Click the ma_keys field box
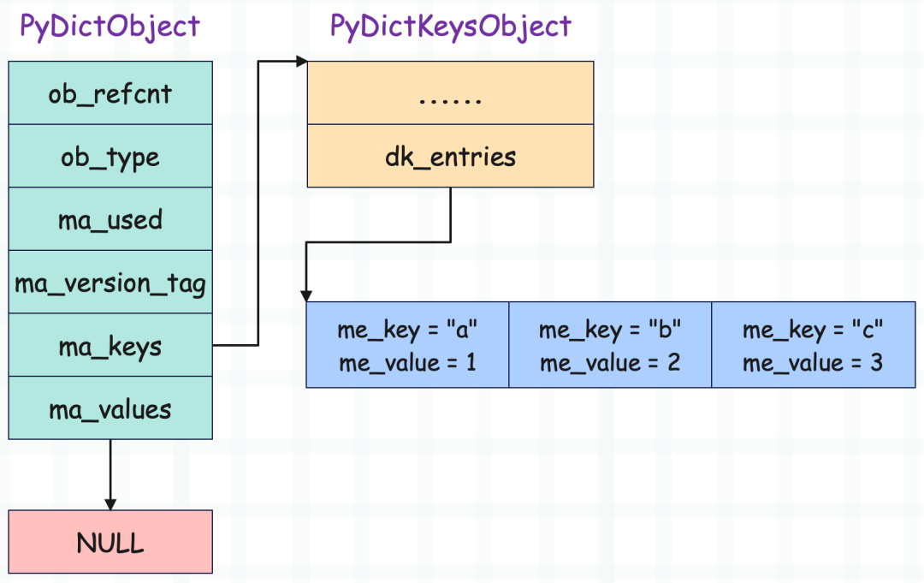The image size is (924, 583). coord(110,346)
